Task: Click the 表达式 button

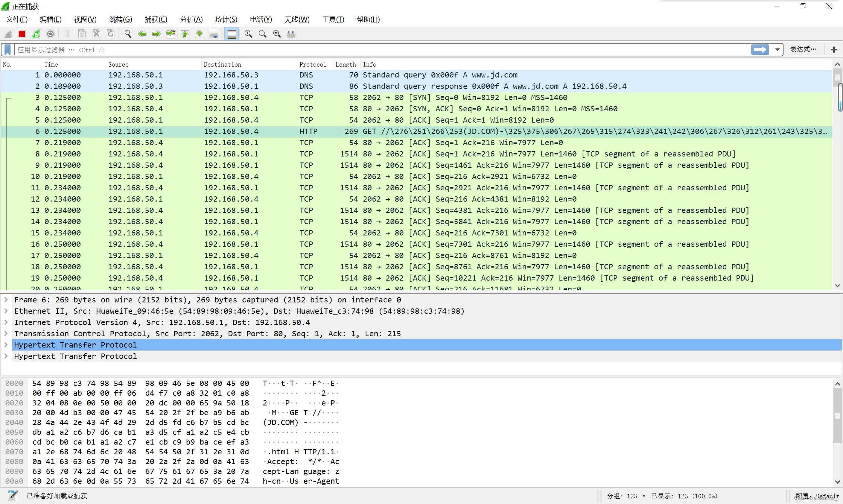Action: pyautogui.click(x=803, y=50)
